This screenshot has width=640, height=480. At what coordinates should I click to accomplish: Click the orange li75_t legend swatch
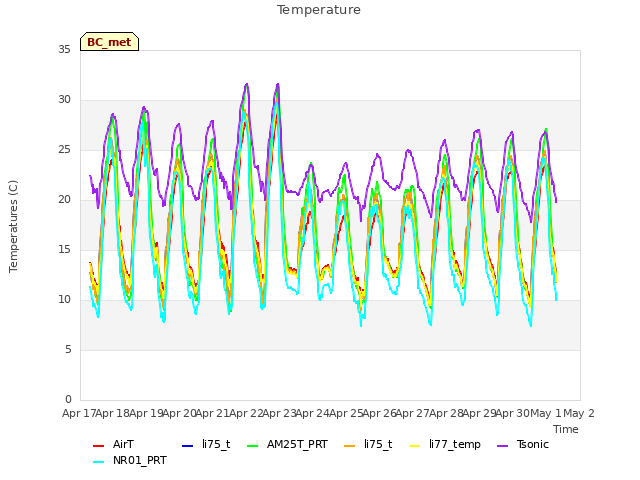350,446
